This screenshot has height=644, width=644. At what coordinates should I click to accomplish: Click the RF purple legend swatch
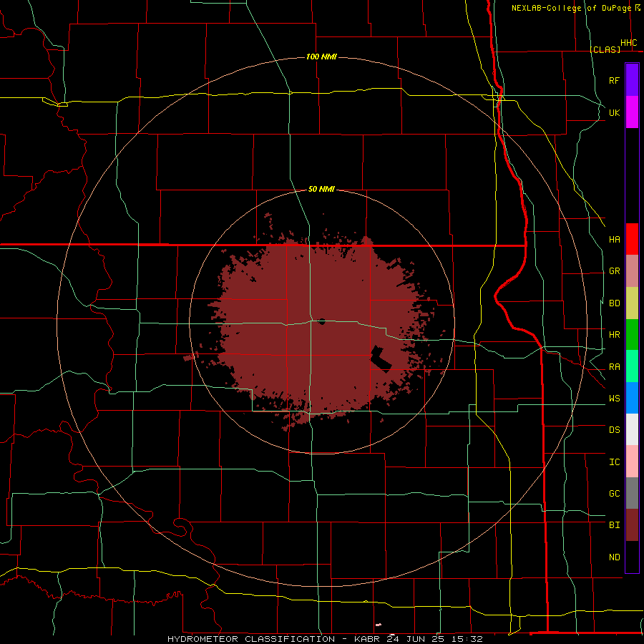click(632, 80)
